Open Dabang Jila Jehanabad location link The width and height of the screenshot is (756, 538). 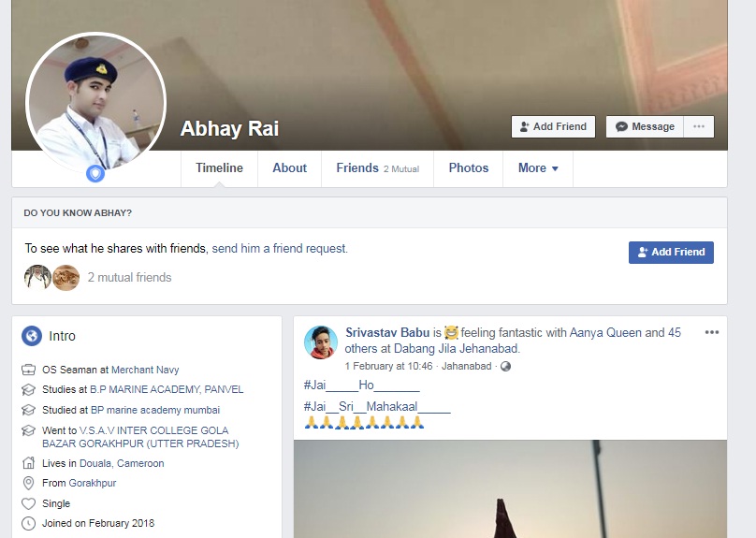click(x=456, y=349)
